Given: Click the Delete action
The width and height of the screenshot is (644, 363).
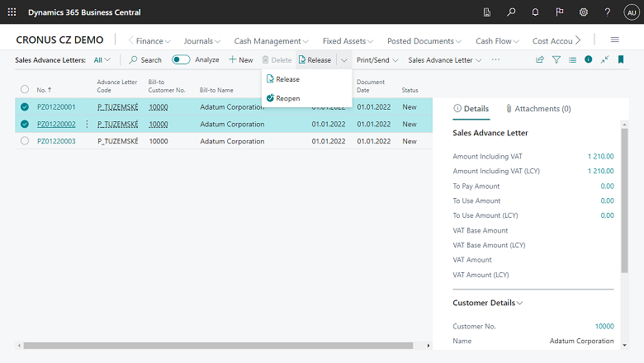Looking at the screenshot, I should pyautogui.click(x=277, y=60).
